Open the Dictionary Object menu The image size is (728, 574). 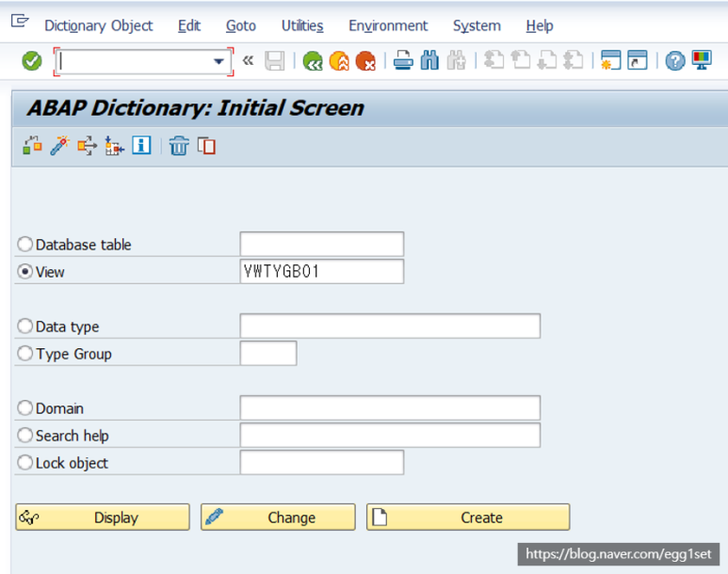tap(99, 26)
